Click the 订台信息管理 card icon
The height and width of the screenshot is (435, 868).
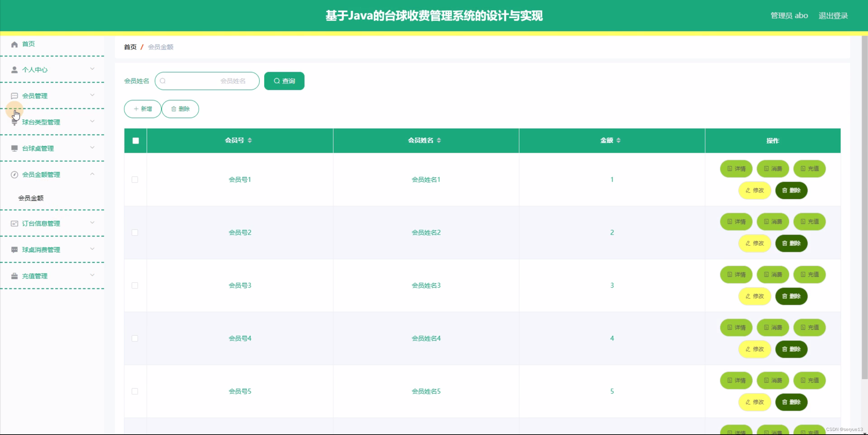point(14,224)
